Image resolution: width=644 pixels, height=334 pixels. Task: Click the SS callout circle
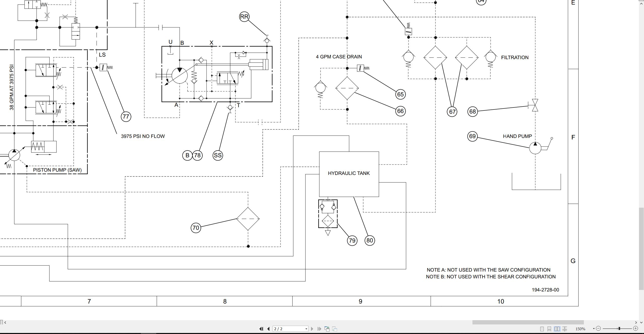tap(218, 155)
